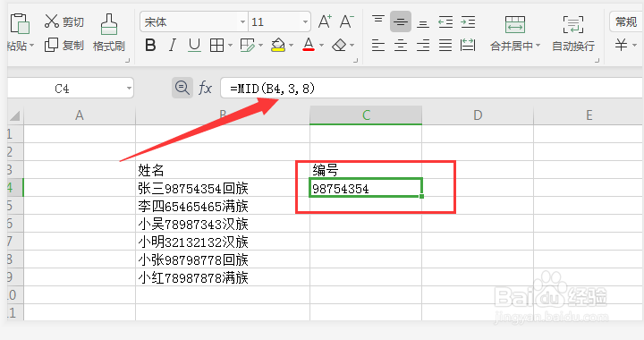Select cell 小张98798778回族
This screenshot has width=644, height=340.
pyautogui.click(x=223, y=259)
